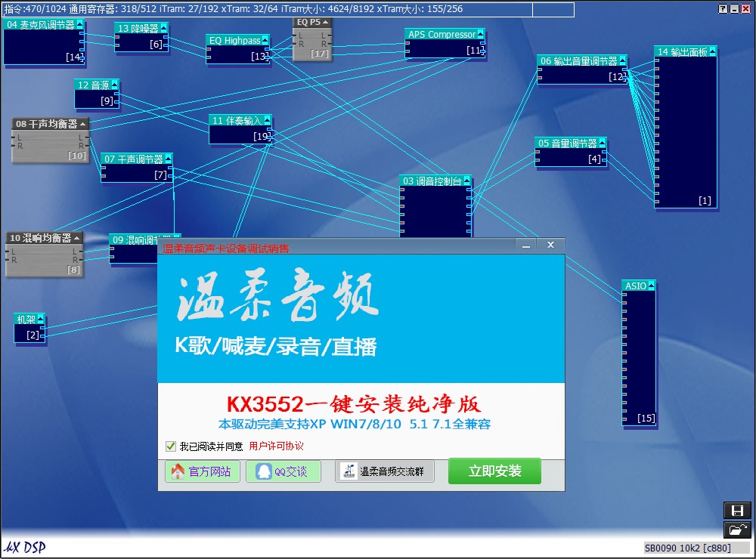Viewport: 756px width, 559px height.
Task: Click the SB0090 10k2 status field
Action: [x=689, y=547]
